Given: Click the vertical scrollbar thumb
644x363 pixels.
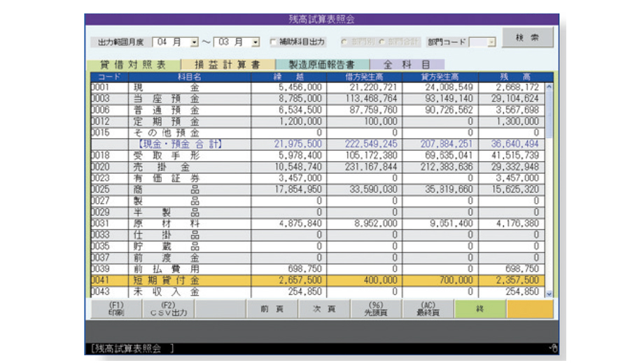Looking at the screenshot, I should (549, 114).
